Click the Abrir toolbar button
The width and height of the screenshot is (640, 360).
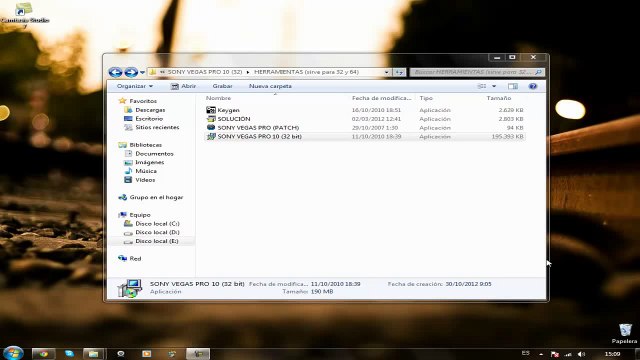point(183,86)
